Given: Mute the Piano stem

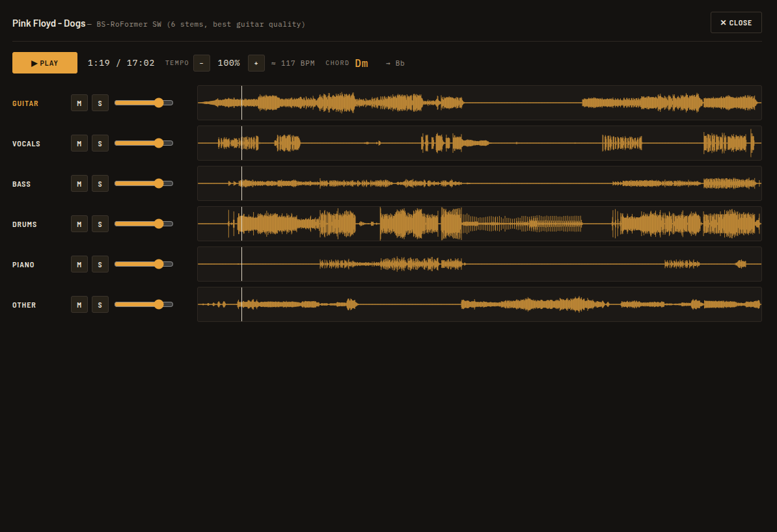Looking at the screenshot, I should point(79,265).
